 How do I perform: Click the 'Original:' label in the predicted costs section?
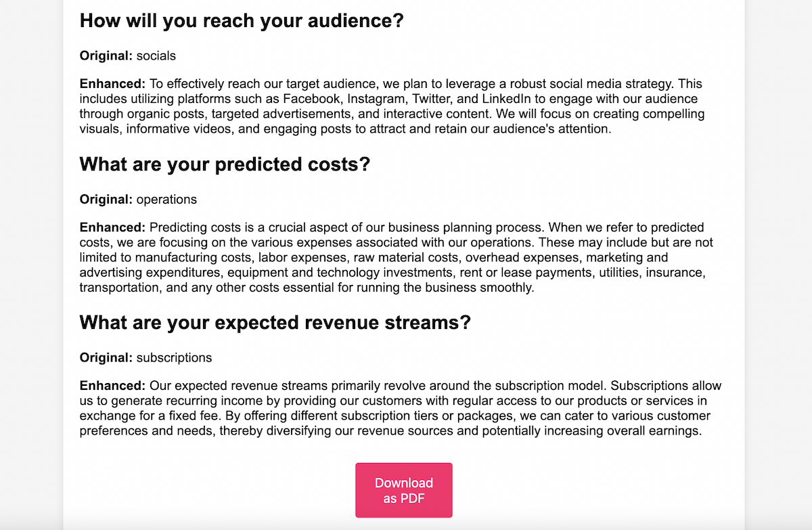106,200
